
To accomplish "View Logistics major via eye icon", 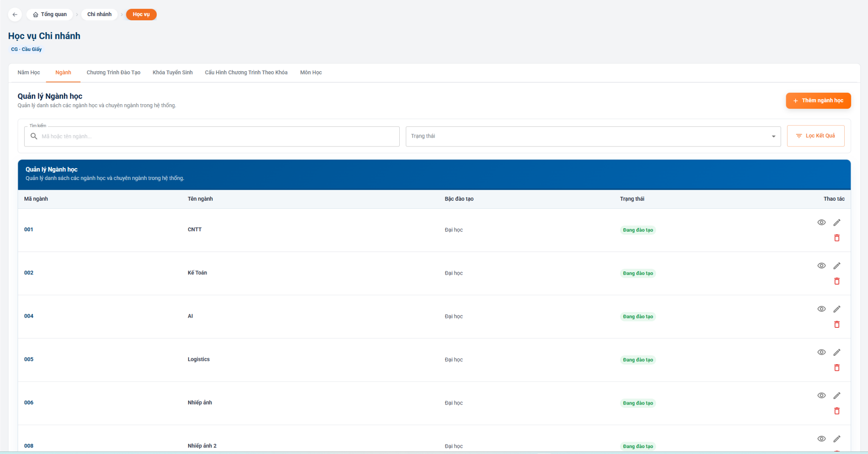I will 821,352.
